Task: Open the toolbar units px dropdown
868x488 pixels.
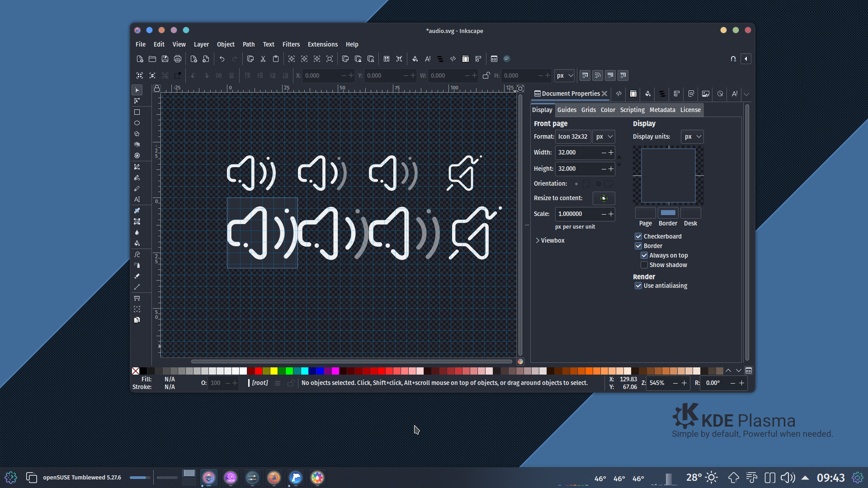Action: click(565, 75)
